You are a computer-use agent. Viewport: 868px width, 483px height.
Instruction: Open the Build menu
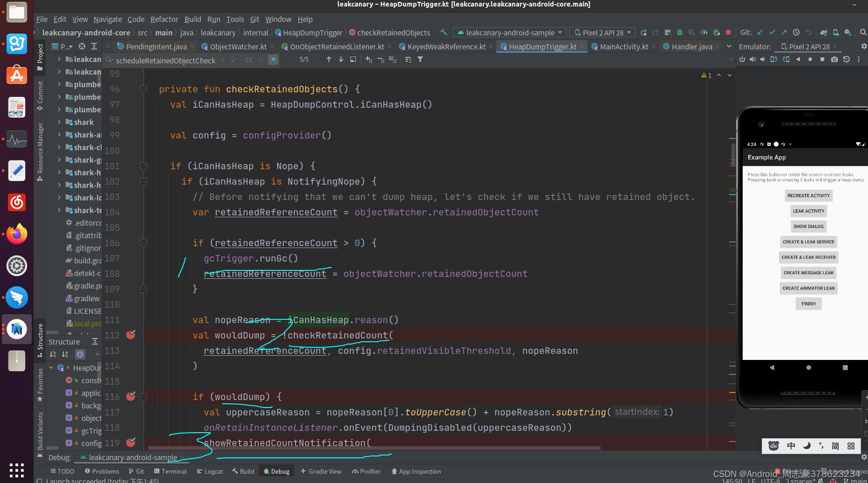coord(192,19)
